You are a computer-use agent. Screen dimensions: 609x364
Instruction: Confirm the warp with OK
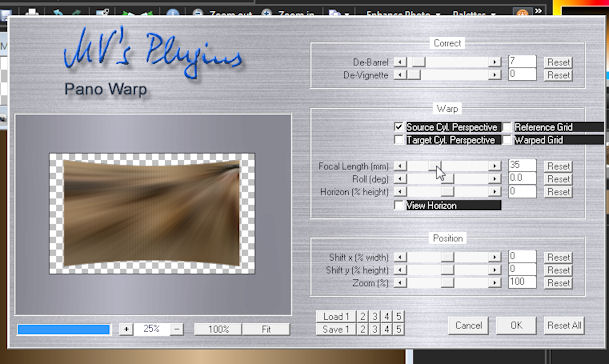pyautogui.click(x=516, y=326)
